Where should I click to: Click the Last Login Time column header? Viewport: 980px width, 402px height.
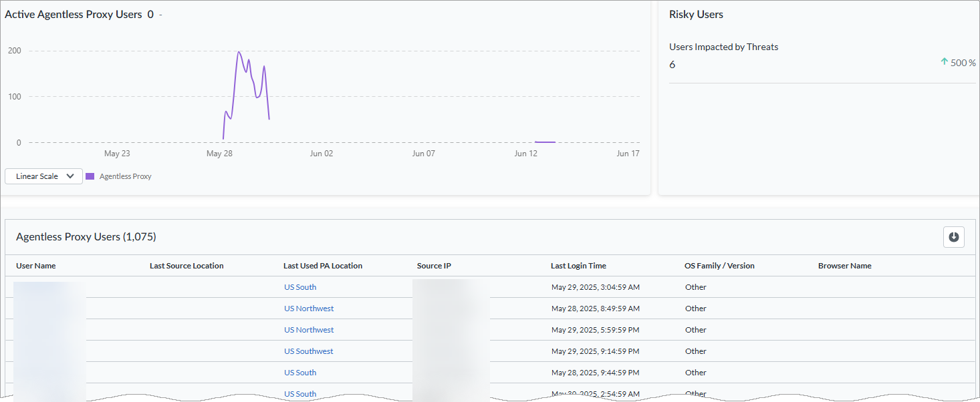click(578, 266)
